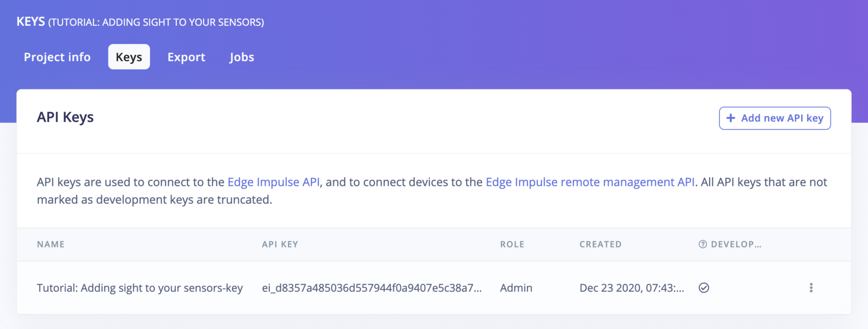
Task: Open the Edge Impulse API link
Action: point(273,182)
